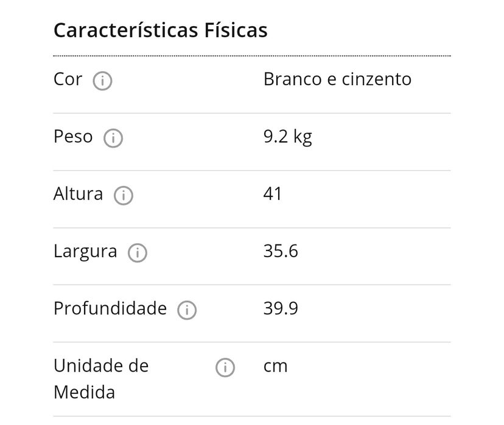Open the Unidade de Medida info icon

(225, 367)
